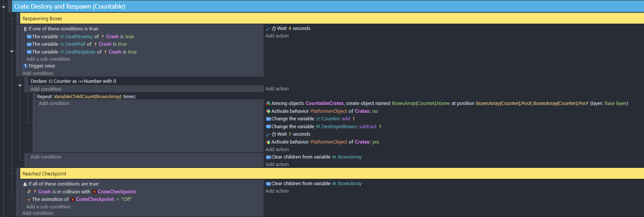The image size is (644, 217).
Task: Collapse the Declare Counter sub-event
Action: pyautogui.click(x=20, y=85)
